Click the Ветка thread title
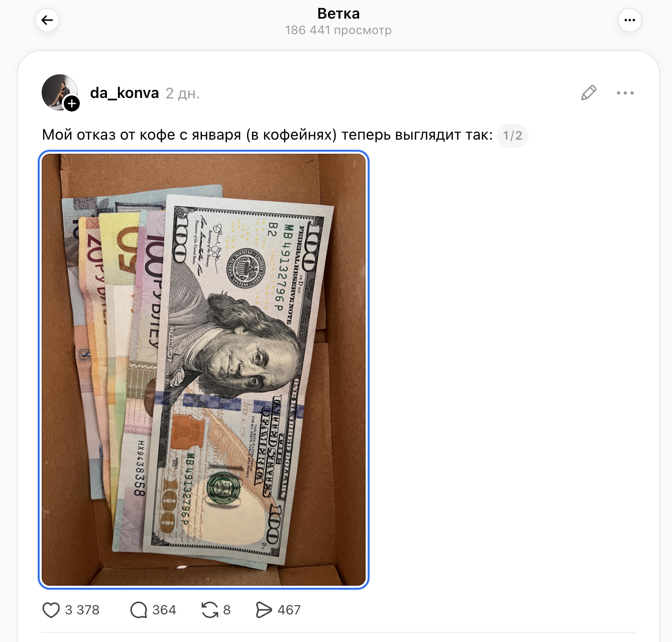 [339, 14]
